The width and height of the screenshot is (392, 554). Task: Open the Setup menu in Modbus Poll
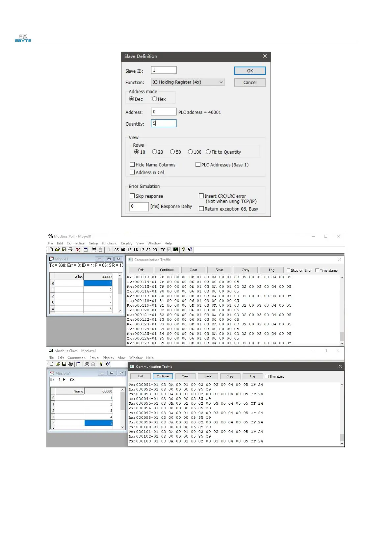coord(93,243)
